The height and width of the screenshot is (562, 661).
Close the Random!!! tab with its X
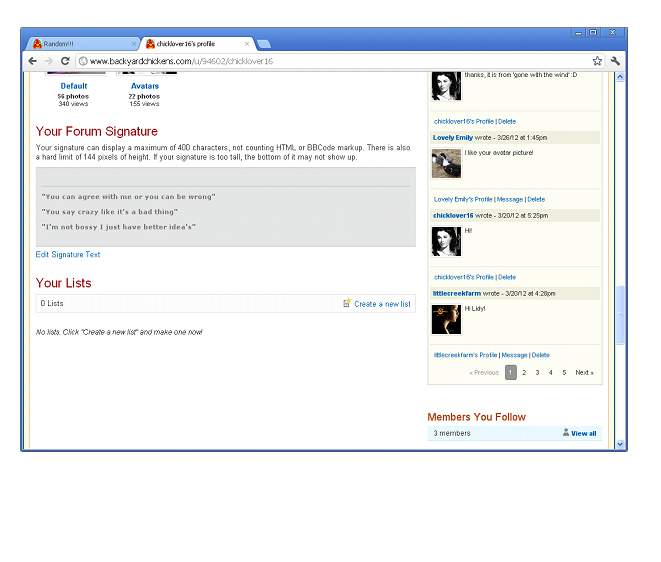click(134, 44)
